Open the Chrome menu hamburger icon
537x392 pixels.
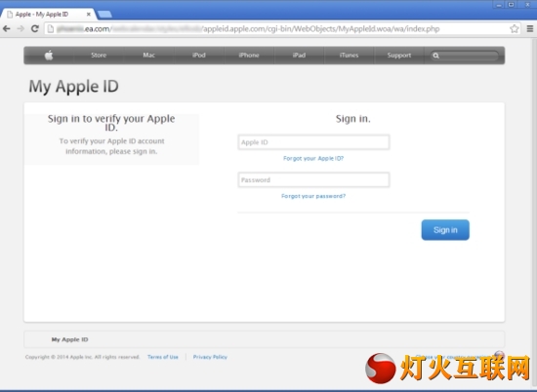tap(530, 28)
